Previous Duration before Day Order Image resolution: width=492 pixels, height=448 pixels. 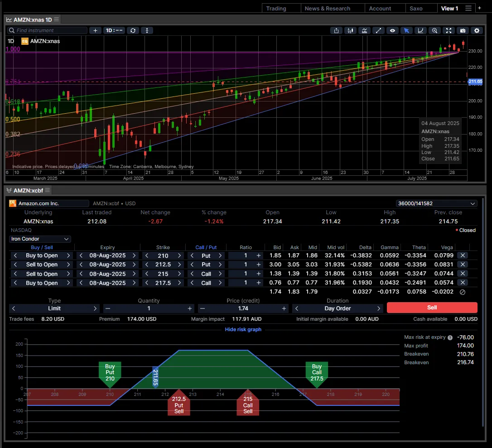(x=297, y=308)
